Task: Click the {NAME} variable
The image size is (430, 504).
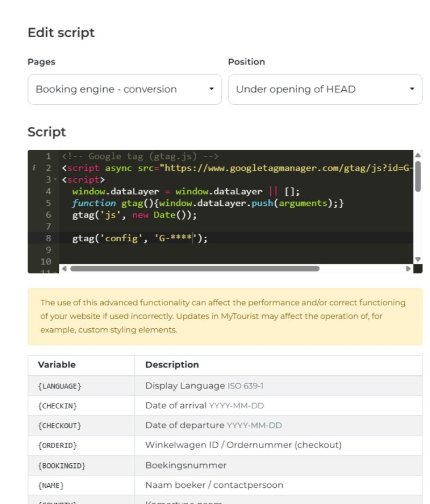Action: (x=51, y=485)
